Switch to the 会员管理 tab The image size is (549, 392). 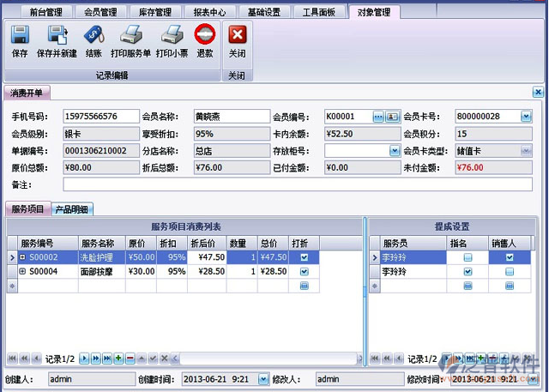[x=100, y=12]
